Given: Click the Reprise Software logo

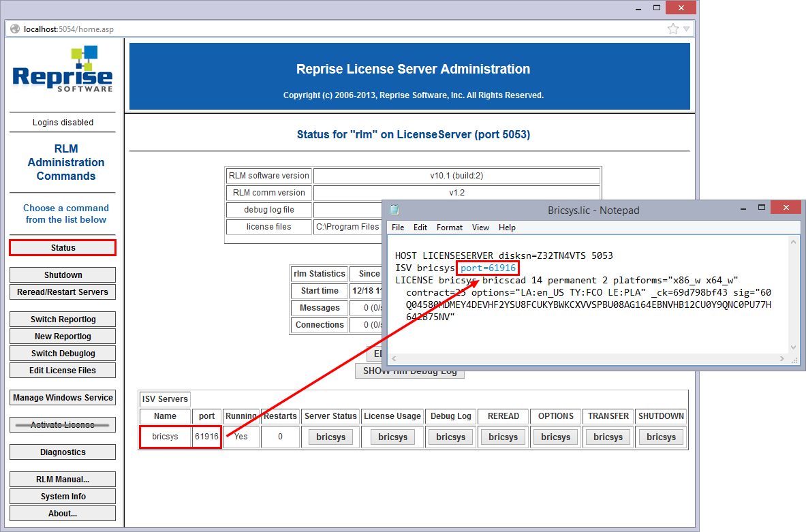Looking at the screenshot, I should [x=63, y=69].
